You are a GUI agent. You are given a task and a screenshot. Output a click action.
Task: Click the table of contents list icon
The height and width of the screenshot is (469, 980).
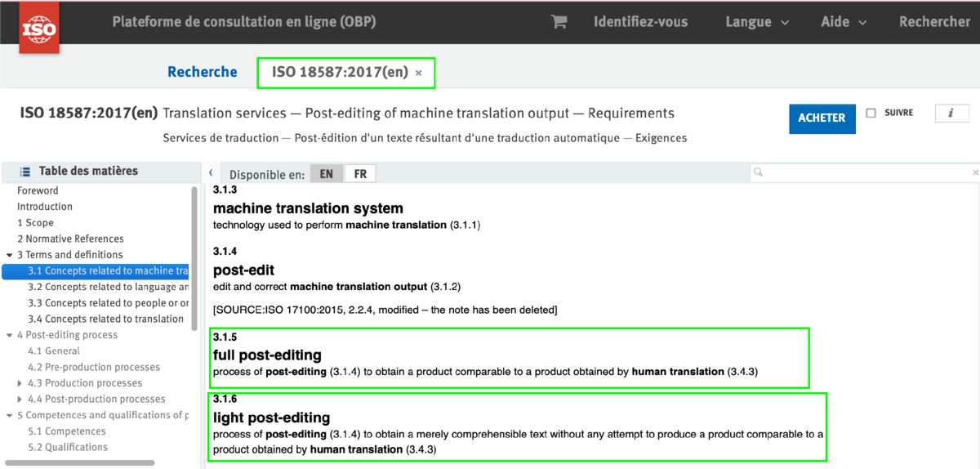click(x=24, y=172)
